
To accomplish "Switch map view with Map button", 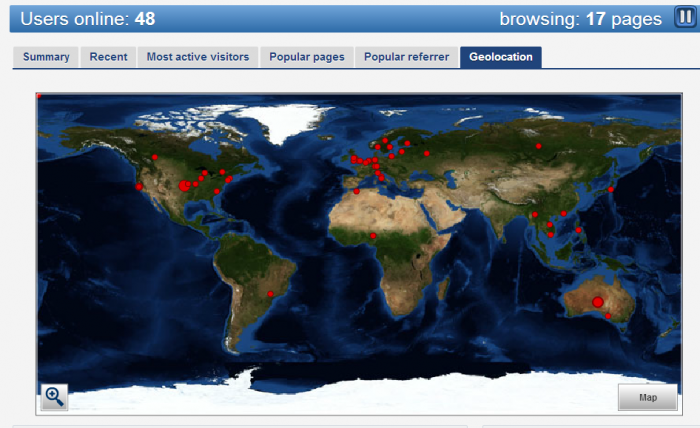I will (647, 397).
